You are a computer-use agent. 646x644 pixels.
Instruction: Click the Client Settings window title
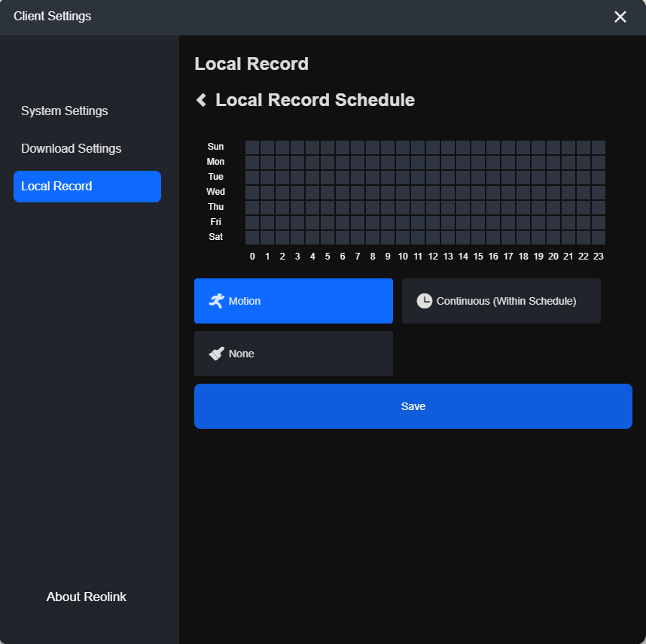(x=52, y=16)
